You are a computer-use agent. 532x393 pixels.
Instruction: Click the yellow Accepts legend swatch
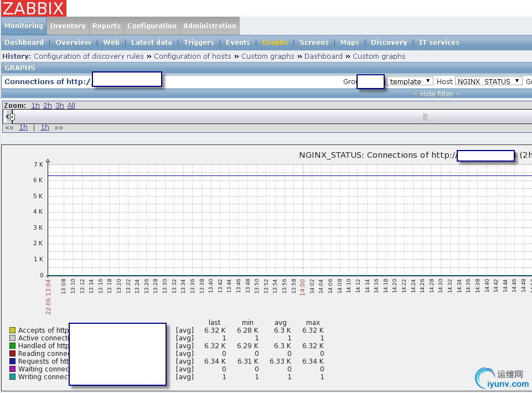pyautogui.click(x=12, y=330)
